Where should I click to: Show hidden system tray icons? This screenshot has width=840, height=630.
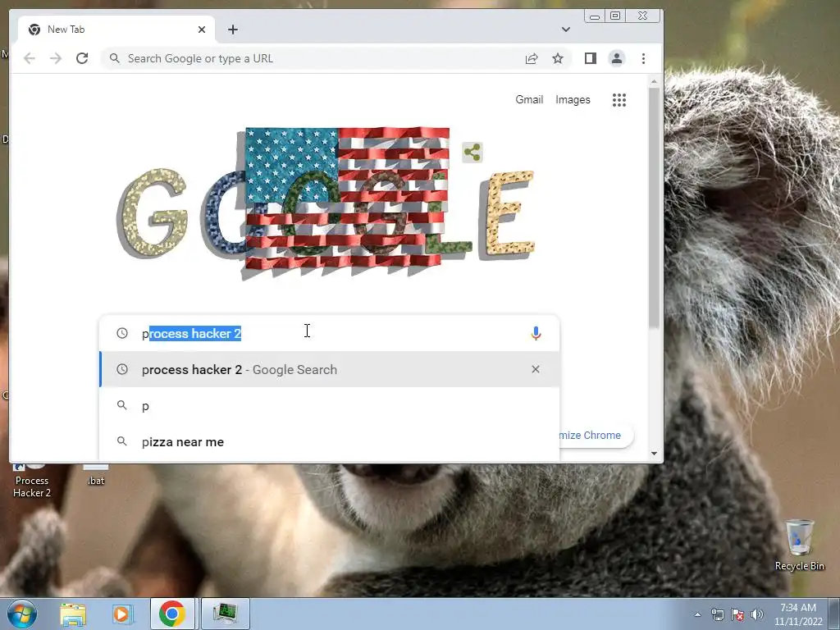697,614
